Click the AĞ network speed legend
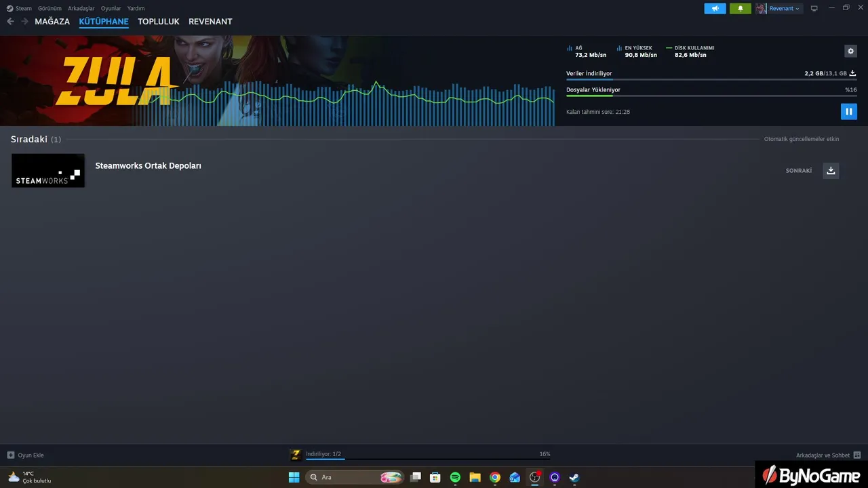 (587, 52)
